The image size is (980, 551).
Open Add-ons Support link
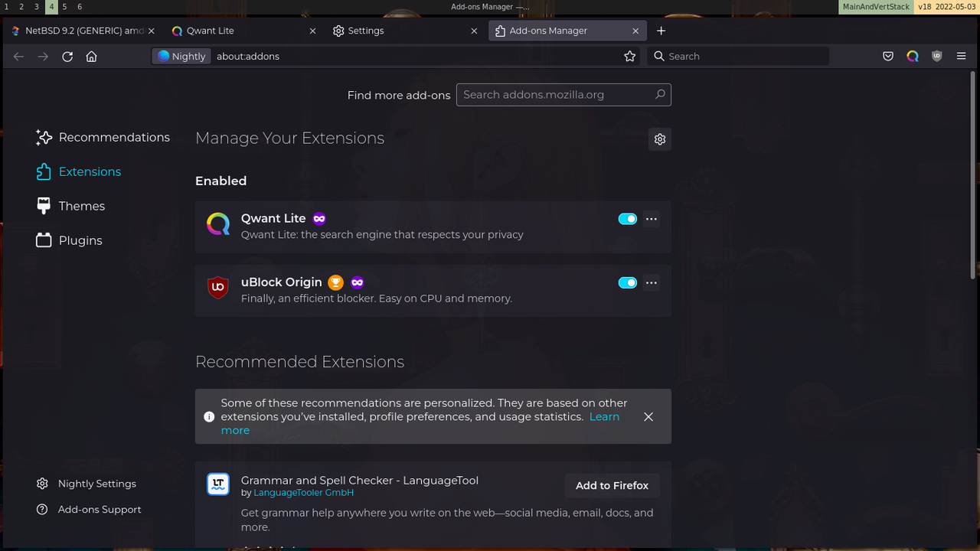click(89, 510)
